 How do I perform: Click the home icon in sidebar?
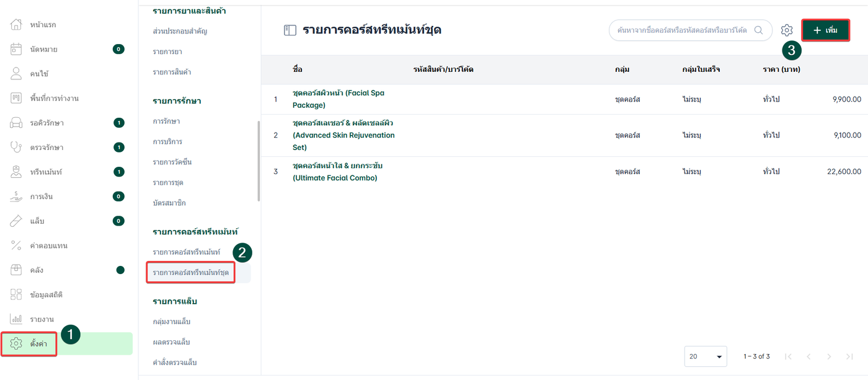pyautogui.click(x=17, y=25)
